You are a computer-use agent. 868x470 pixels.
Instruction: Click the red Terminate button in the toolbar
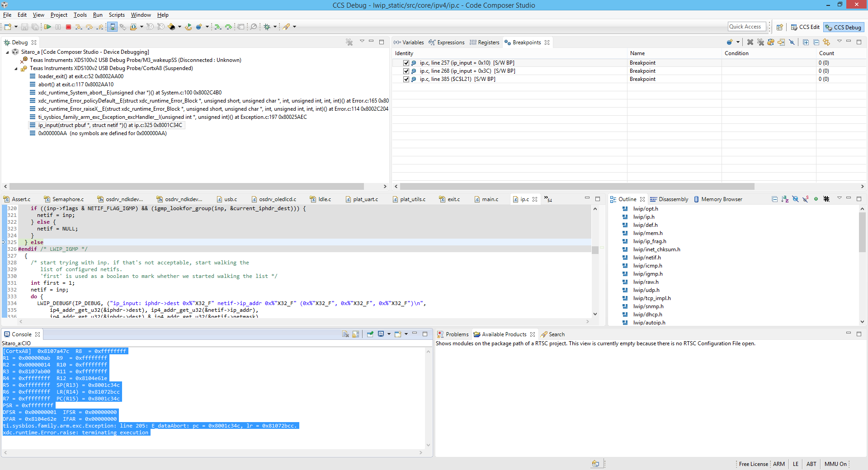pyautogui.click(x=69, y=27)
